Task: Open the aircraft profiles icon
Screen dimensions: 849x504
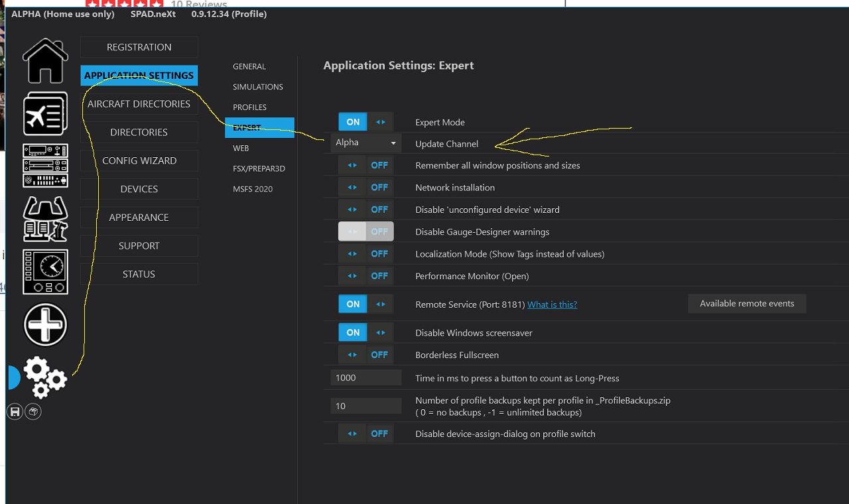Action: 45,113
